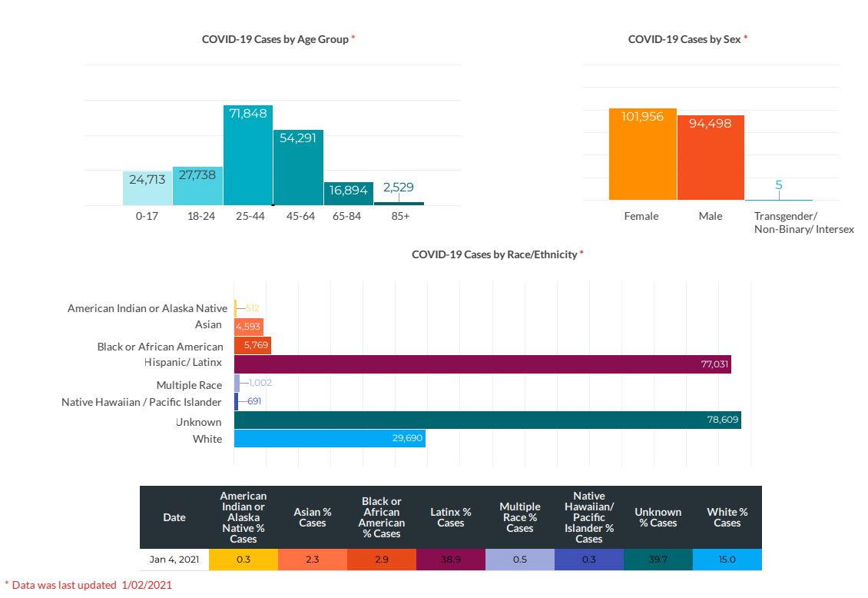868x598 pixels.
Task: Select the Male cases bar
Action: 711,158
